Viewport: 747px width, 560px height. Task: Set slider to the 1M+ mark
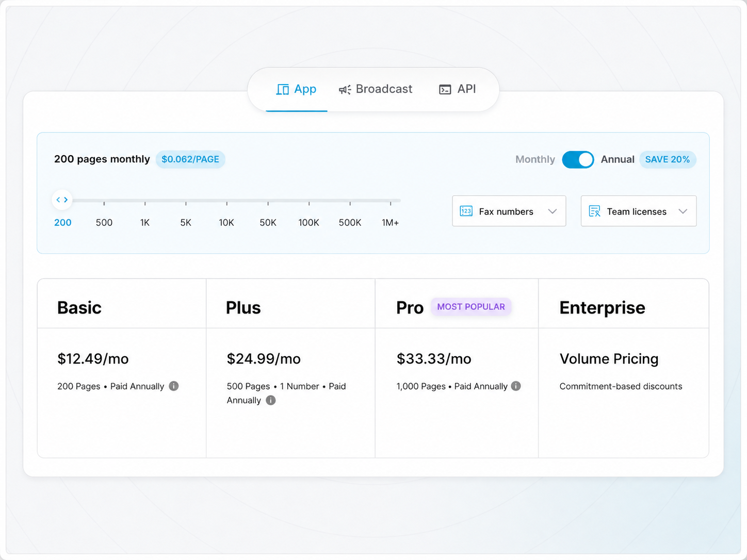click(391, 222)
